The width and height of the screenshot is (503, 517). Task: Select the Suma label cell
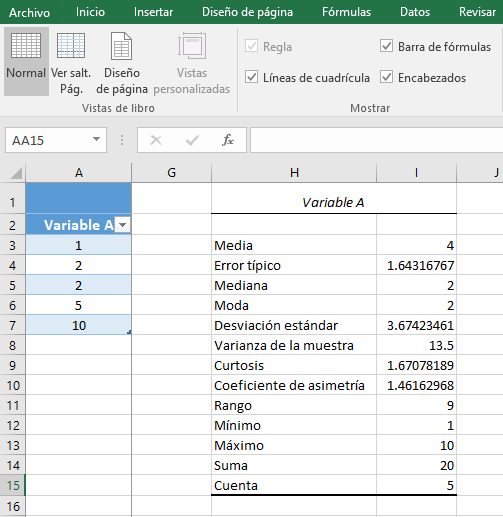pyautogui.click(x=294, y=465)
